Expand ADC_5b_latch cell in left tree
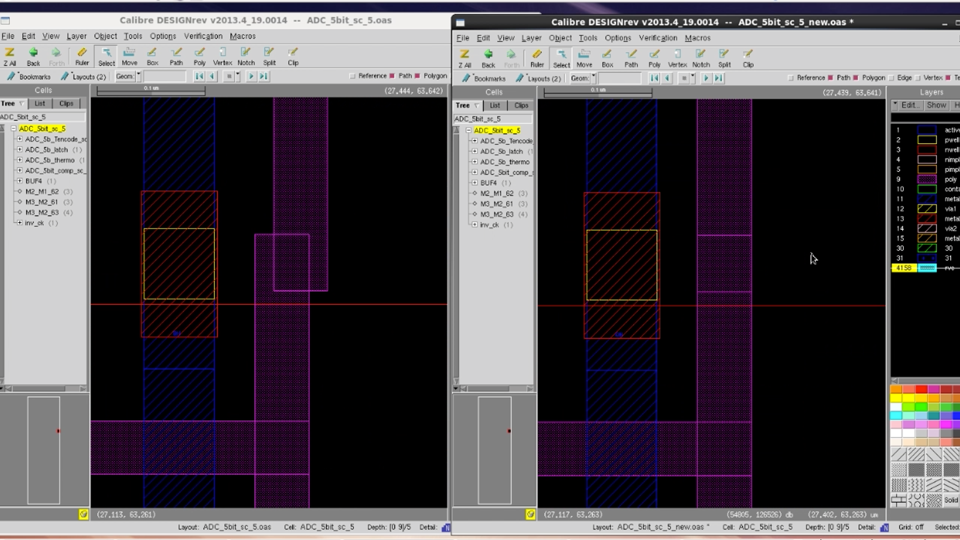 [x=20, y=149]
